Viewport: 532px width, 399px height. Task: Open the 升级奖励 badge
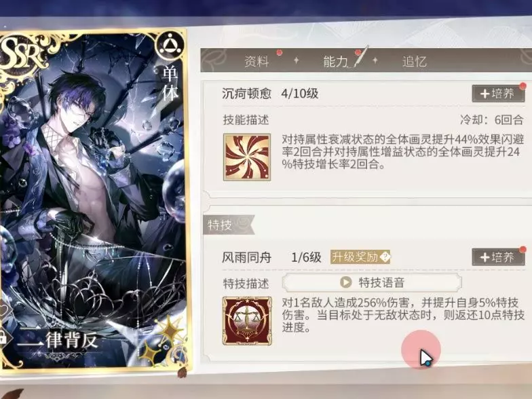click(360, 257)
